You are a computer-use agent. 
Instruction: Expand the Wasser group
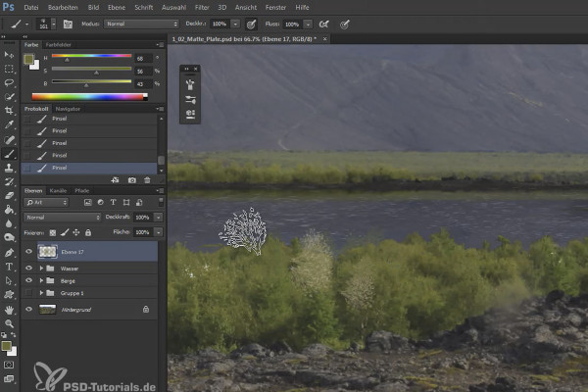[41, 269]
